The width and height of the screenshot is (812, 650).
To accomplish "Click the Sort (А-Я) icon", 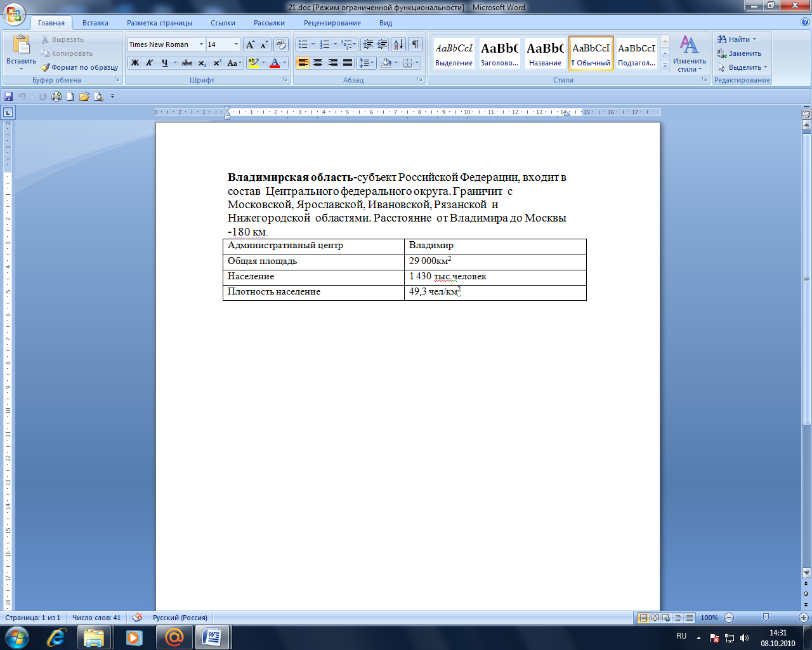I will (x=398, y=44).
